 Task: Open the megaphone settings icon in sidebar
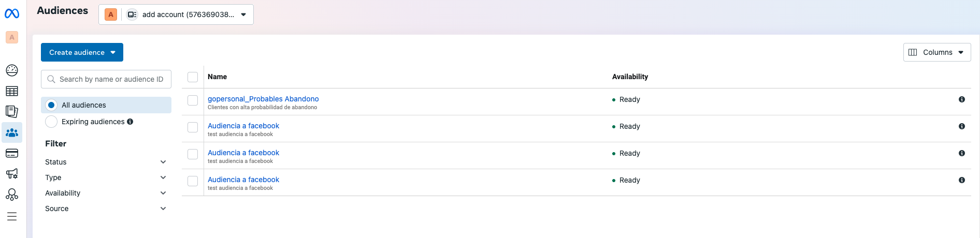point(12,174)
